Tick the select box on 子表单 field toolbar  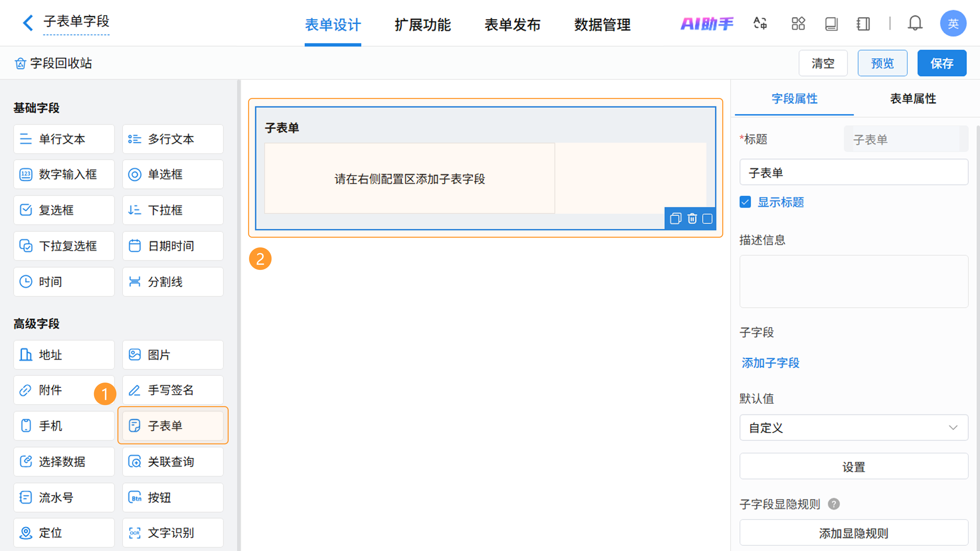(x=707, y=219)
